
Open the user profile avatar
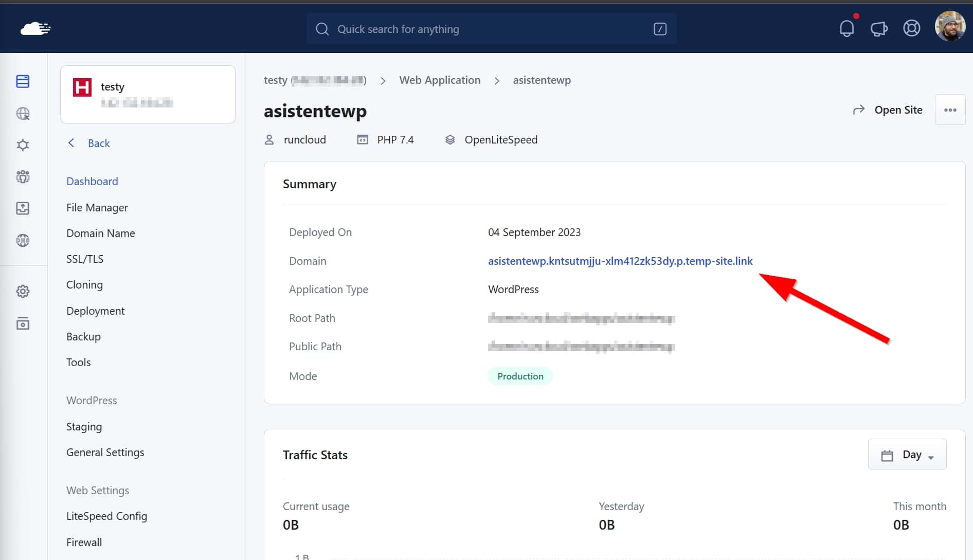[949, 27]
